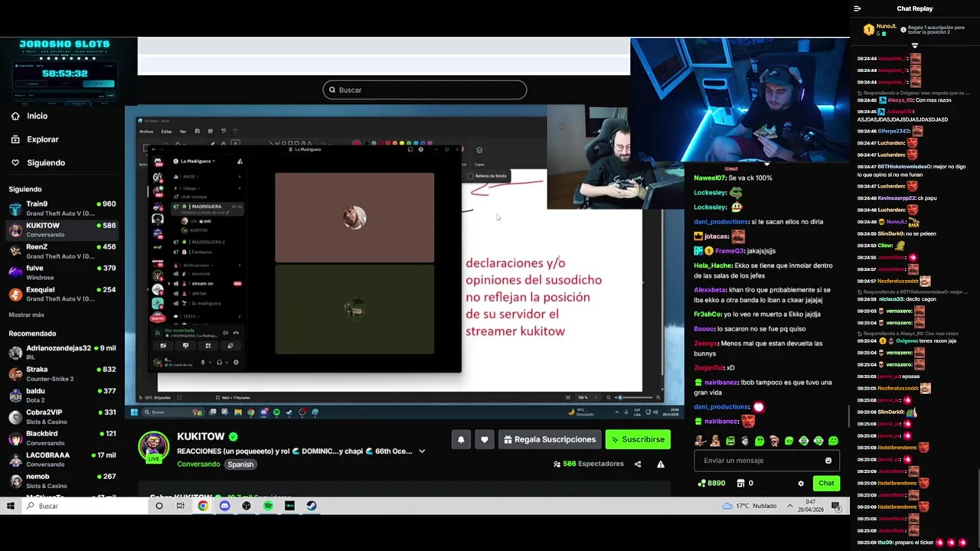Click the green Suscribirse button
This screenshot has width=980, height=551.
(638, 439)
